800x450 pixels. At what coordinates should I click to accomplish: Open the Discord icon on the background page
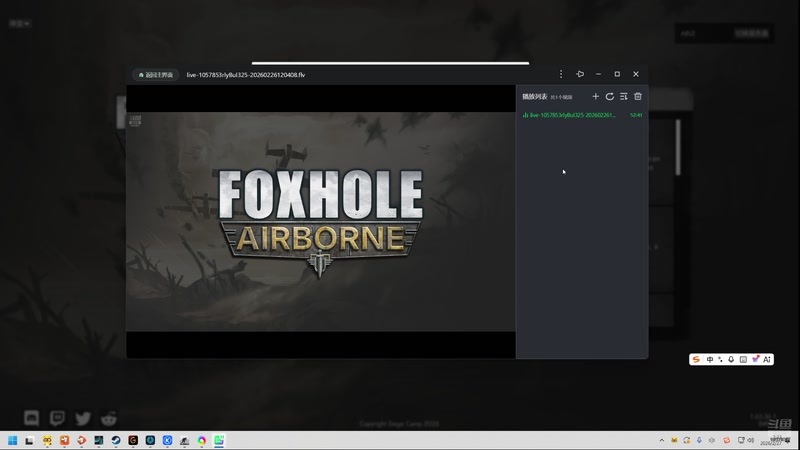coord(32,418)
